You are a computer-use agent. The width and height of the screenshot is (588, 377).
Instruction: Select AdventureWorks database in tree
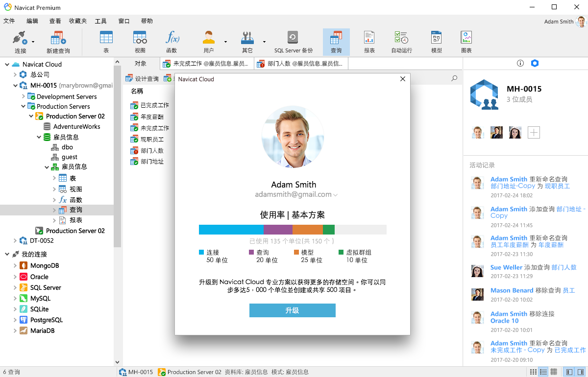pyautogui.click(x=72, y=126)
